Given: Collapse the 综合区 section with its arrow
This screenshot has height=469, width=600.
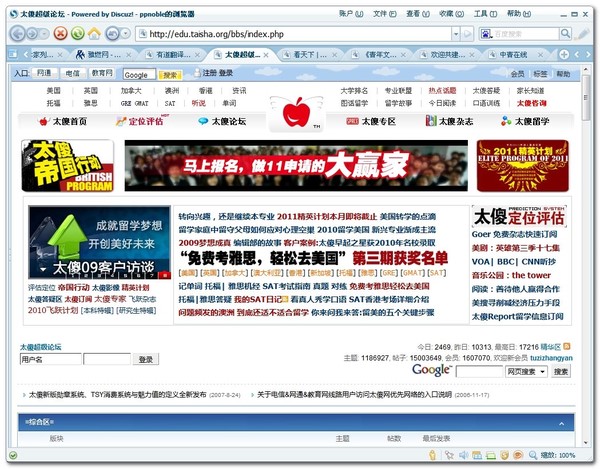Looking at the screenshot, I should [561, 423].
